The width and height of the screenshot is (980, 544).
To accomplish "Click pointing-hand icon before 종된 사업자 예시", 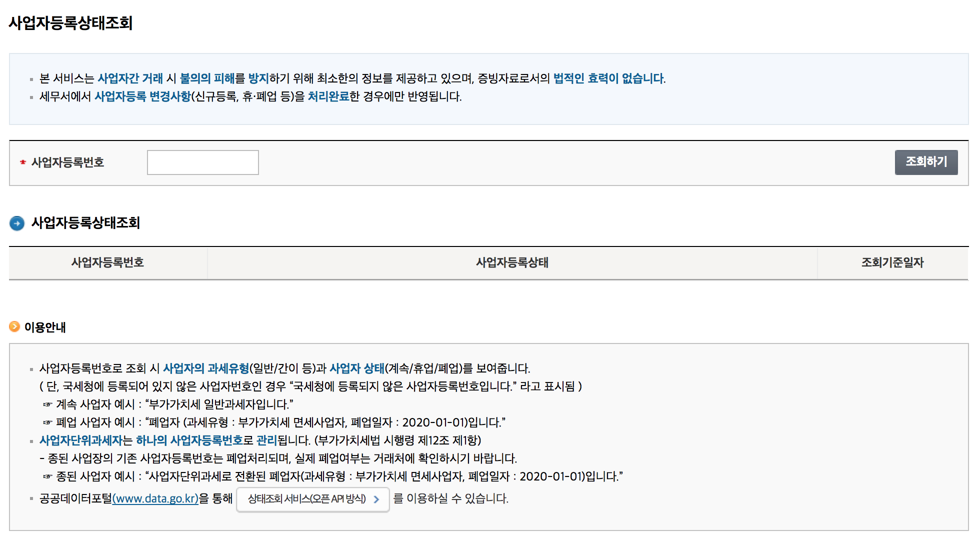I will point(47,476).
